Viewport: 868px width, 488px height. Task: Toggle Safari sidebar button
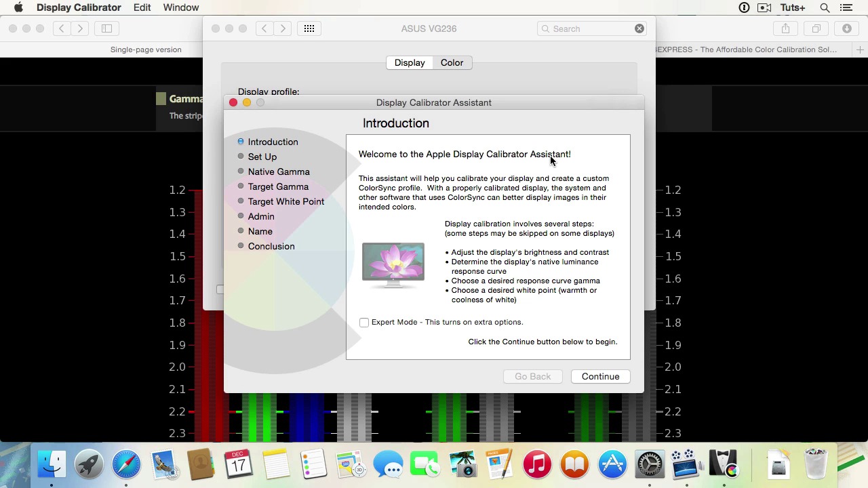click(x=106, y=28)
